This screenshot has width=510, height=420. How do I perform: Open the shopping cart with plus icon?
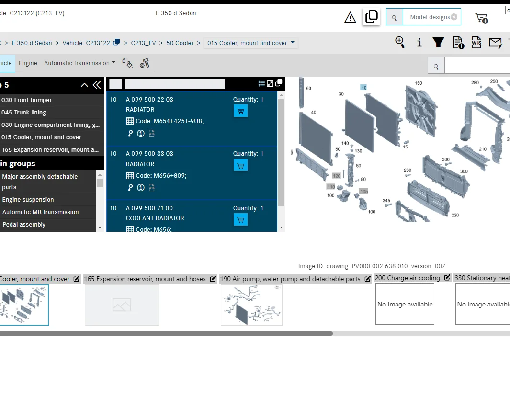tap(481, 18)
